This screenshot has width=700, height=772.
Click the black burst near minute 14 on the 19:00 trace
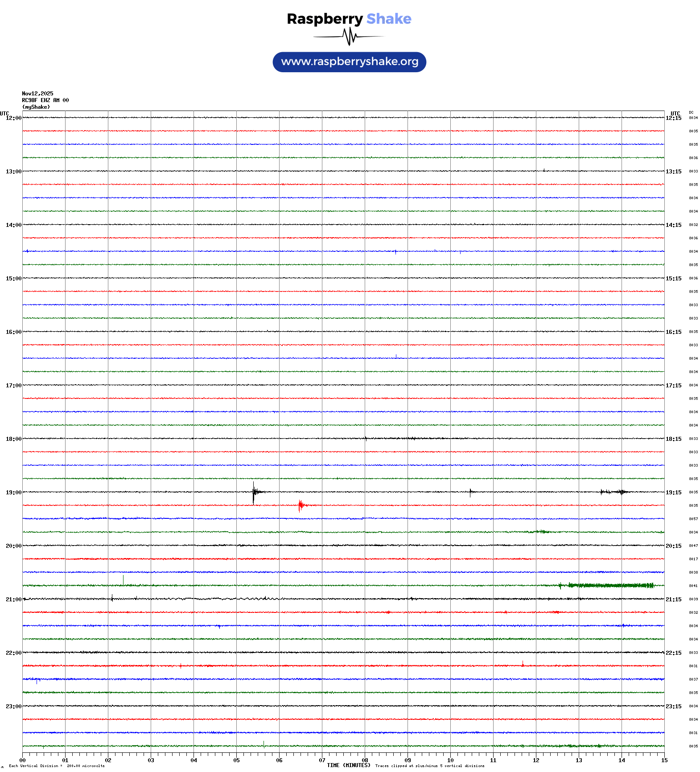615,492
